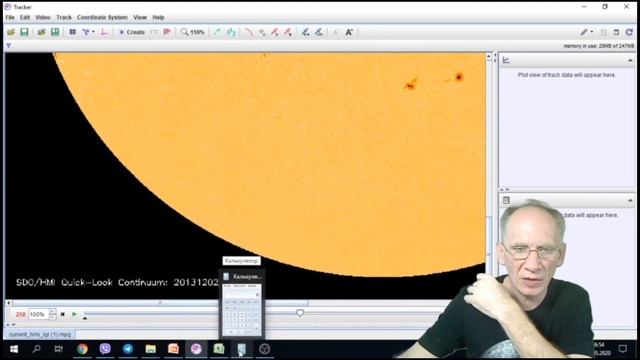The width and height of the screenshot is (640, 360).
Task: Open Clip Settings in the toolbar
Action: click(x=73, y=32)
